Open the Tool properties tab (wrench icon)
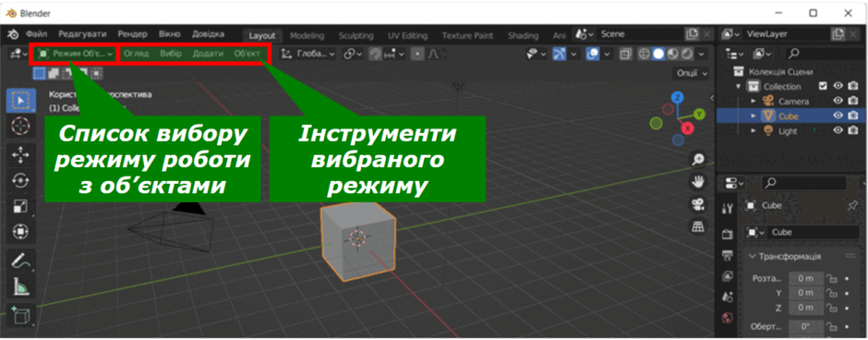Viewport: 868px width, 340px height. 728,209
